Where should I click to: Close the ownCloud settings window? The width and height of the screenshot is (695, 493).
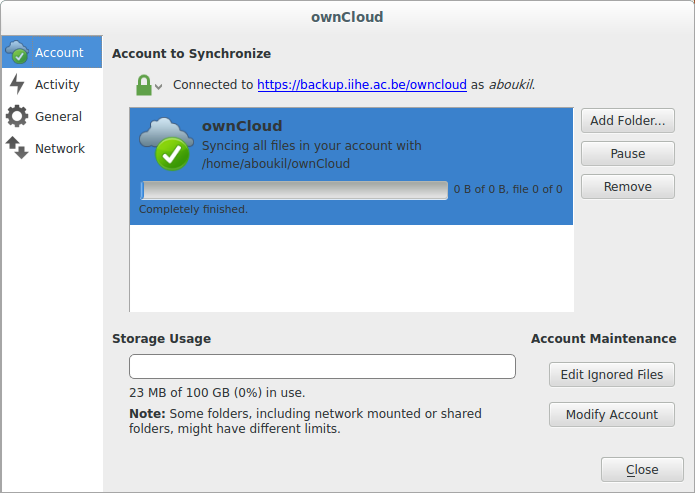tap(641, 470)
